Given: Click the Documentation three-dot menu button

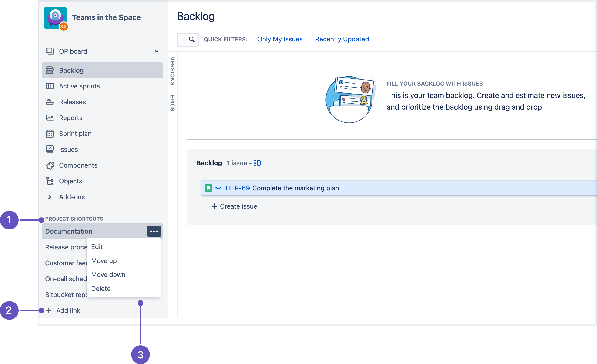Looking at the screenshot, I should tap(154, 231).
